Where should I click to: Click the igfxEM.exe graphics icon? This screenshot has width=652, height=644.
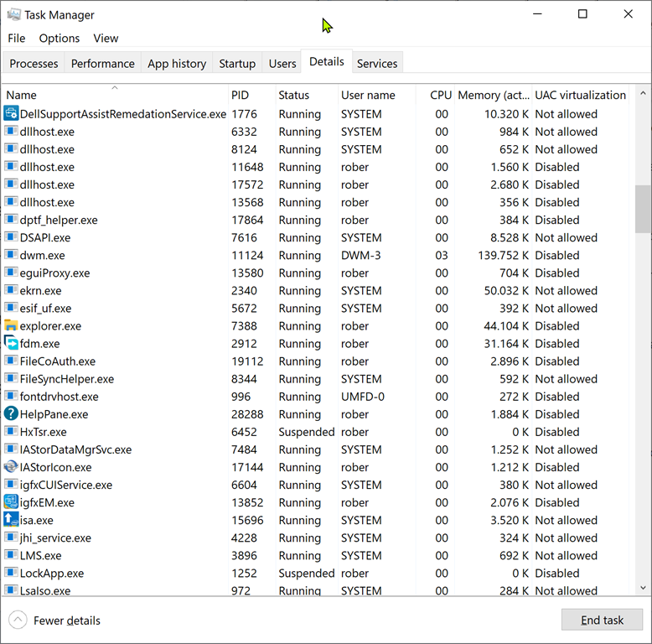tap(11, 502)
